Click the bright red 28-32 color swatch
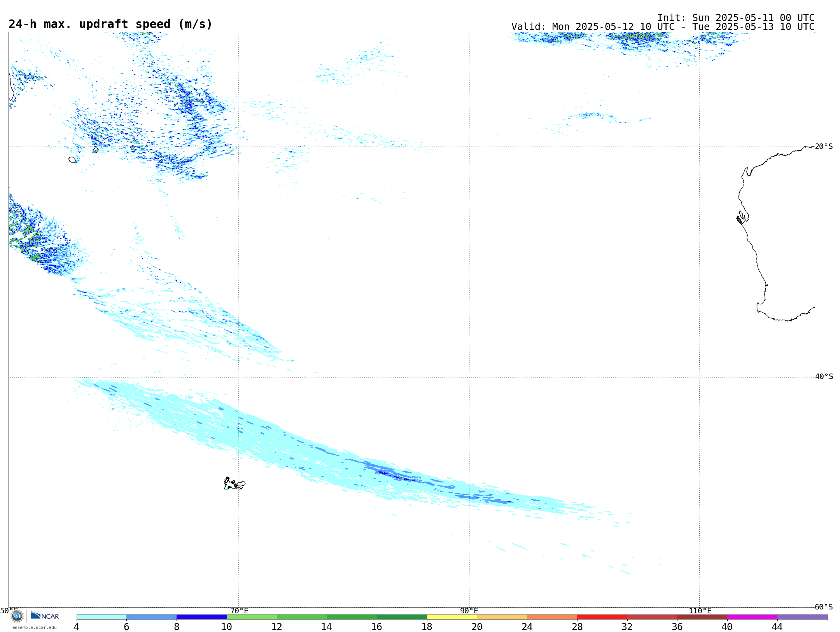840x632 pixels. click(602, 617)
